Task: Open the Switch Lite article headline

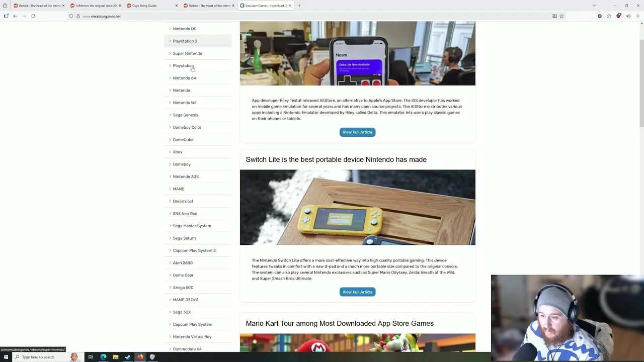Action: 336,159
